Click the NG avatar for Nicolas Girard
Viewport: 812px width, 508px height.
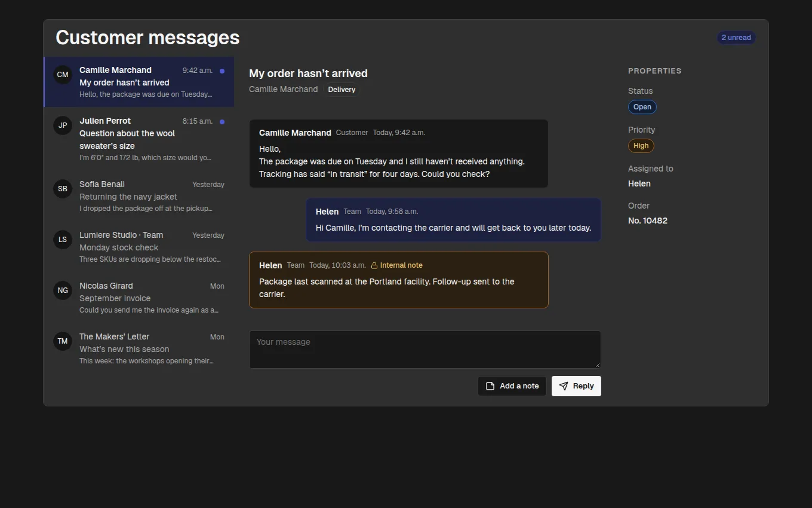[x=63, y=290]
